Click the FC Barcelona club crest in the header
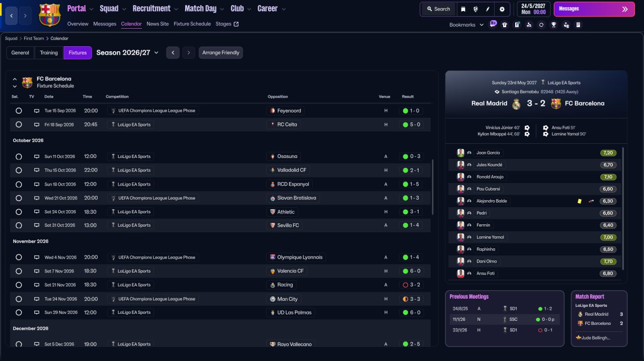The height and width of the screenshot is (361, 644). [49, 15]
